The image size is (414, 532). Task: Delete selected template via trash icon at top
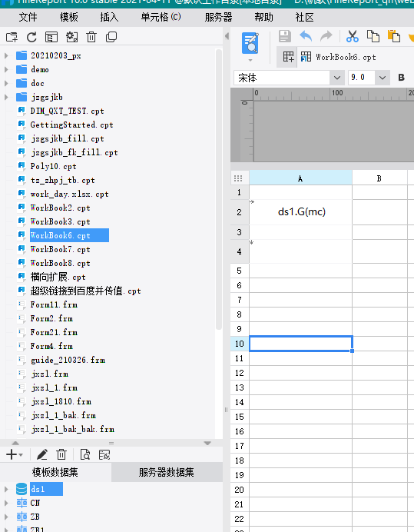coord(91,37)
